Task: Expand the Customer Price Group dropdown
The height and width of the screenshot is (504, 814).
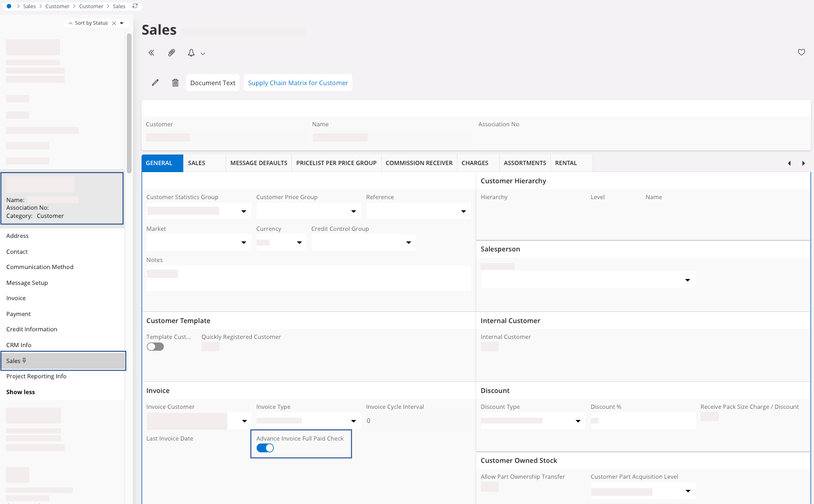Action: coord(354,211)
